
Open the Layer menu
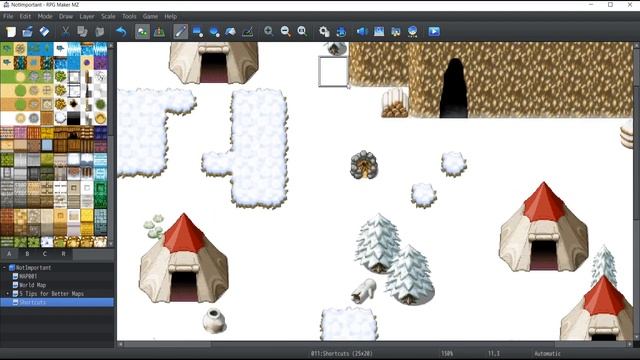tap(87, 16)
